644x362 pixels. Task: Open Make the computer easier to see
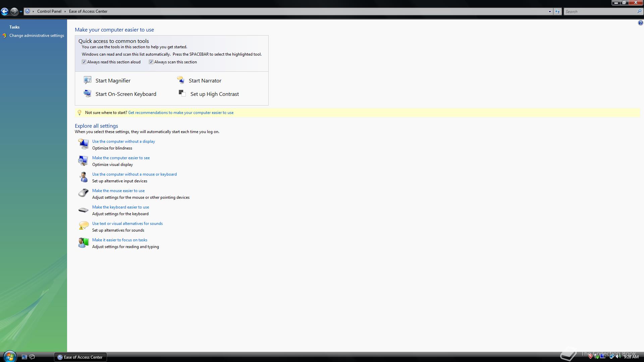pyautogui.click(x=121, y=158)
